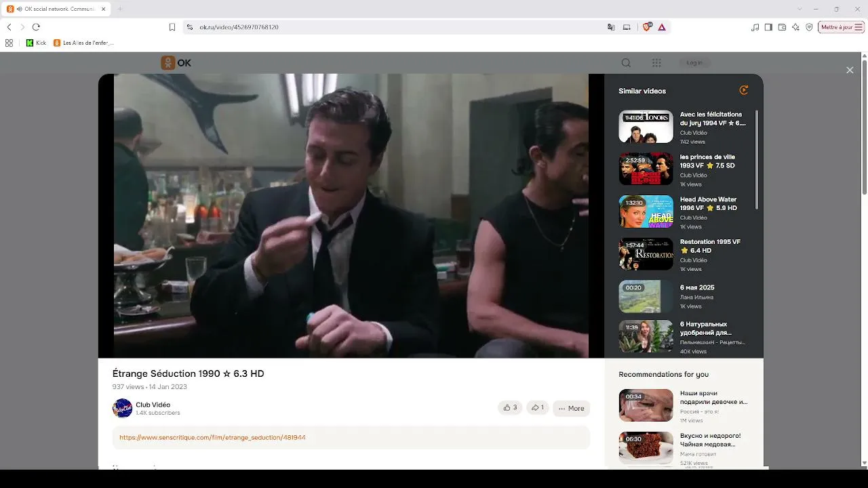Open Les princes de la ville thumbnail
The image size is (868, 488).
[x=646, y=169]
